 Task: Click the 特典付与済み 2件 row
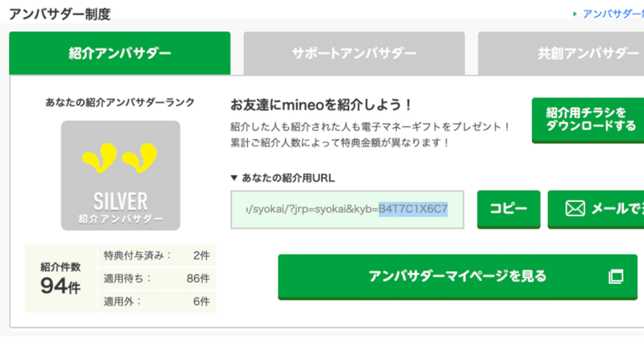tap(156, 256)
